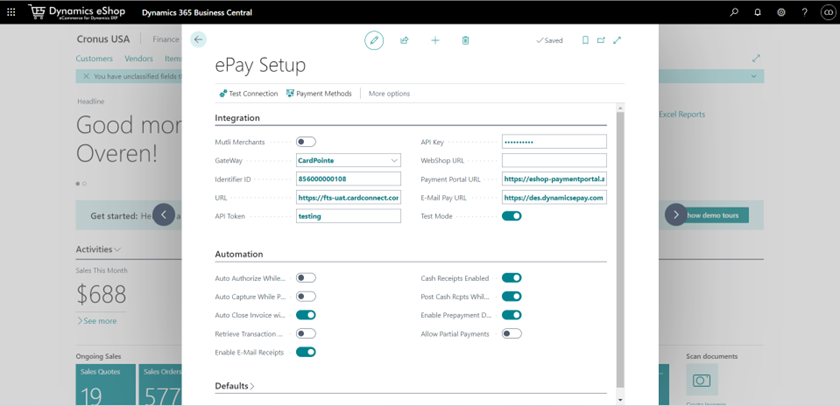The width and height of the screenshot is (840, 406).
Task: Expand background page with diagonal arrows icon
Action: [756, 58]
